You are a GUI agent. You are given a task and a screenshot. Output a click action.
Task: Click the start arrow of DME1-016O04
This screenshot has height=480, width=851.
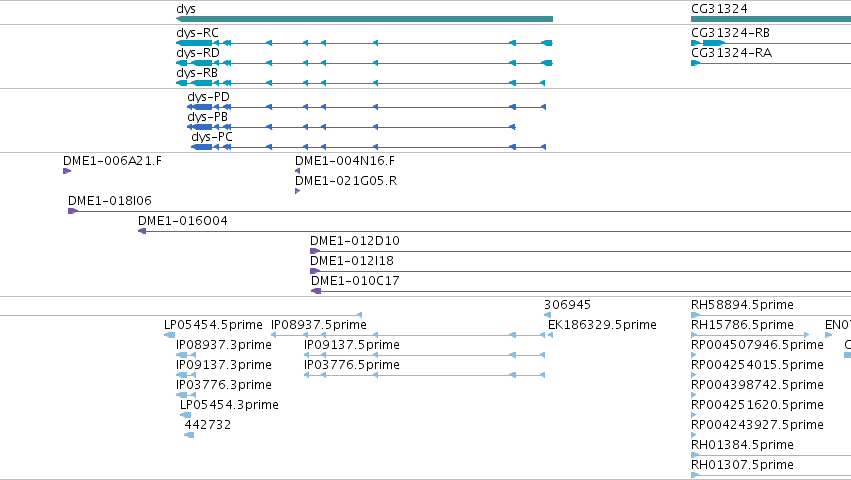pyautogui.click(x=142, y=231)
